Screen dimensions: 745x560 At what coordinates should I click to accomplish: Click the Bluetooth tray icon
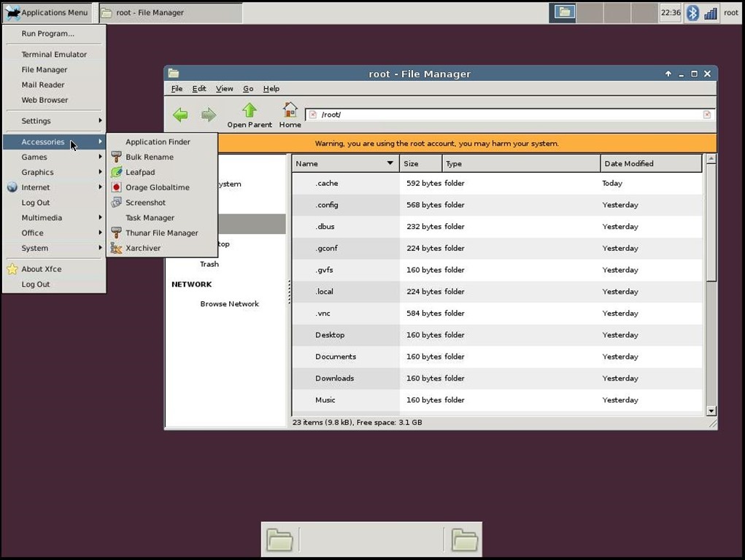coord(692,12)
